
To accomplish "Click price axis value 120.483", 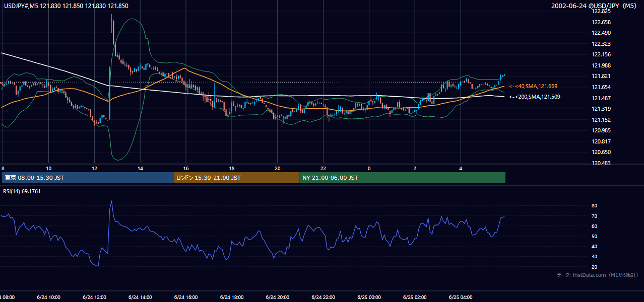I will pyautogui.click(x=602, y=163).
